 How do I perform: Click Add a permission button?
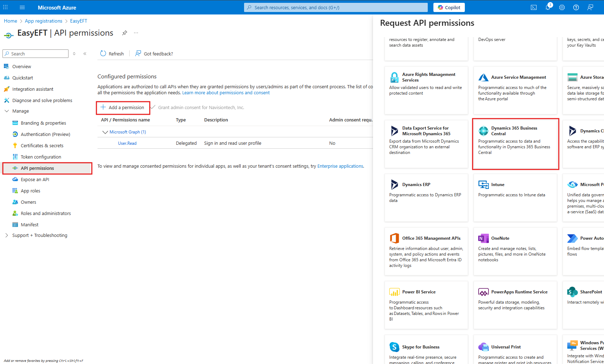(x=123, y=108)
